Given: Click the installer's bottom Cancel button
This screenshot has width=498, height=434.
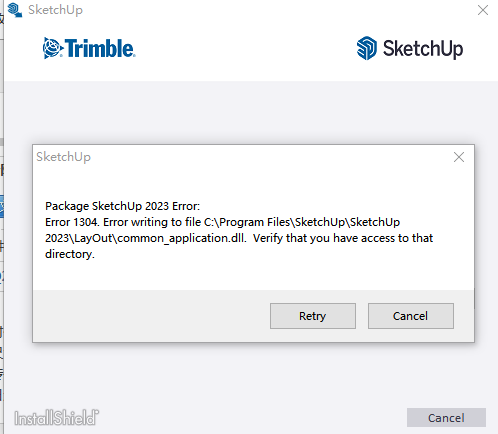Looking at the screenshot, I should click(446, 418).
